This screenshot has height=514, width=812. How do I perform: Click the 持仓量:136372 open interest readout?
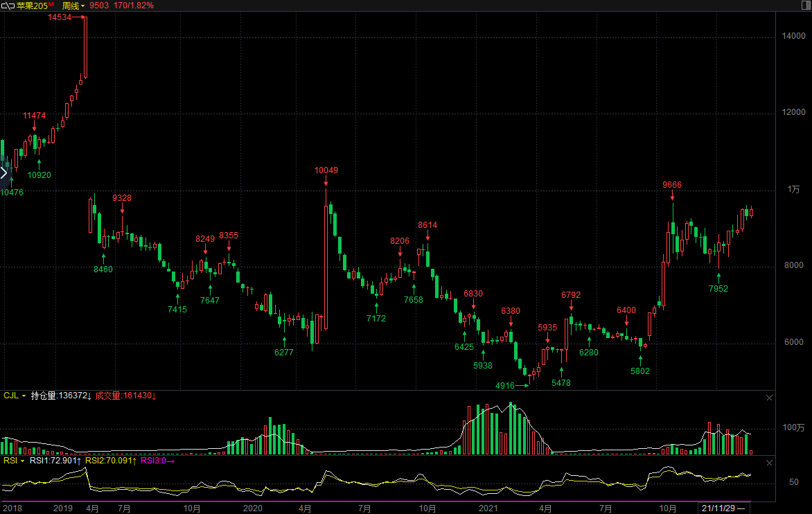pyautogui.click(x=61, y=396)
